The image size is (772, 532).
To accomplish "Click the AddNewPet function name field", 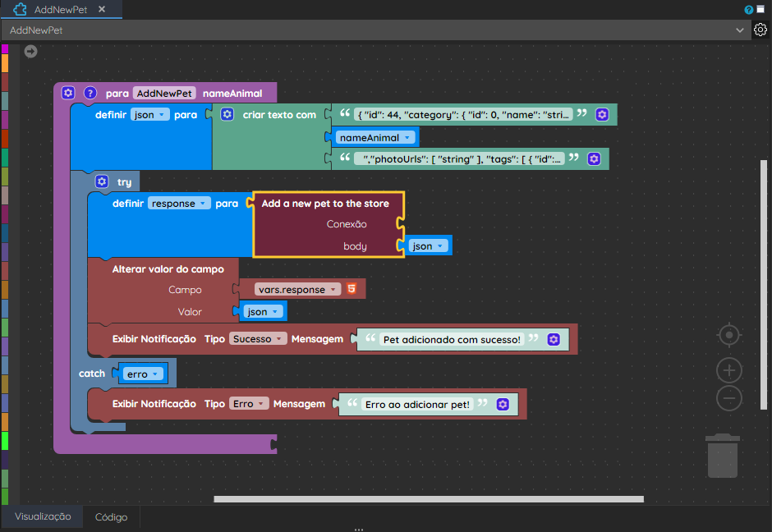I will 164,93.
